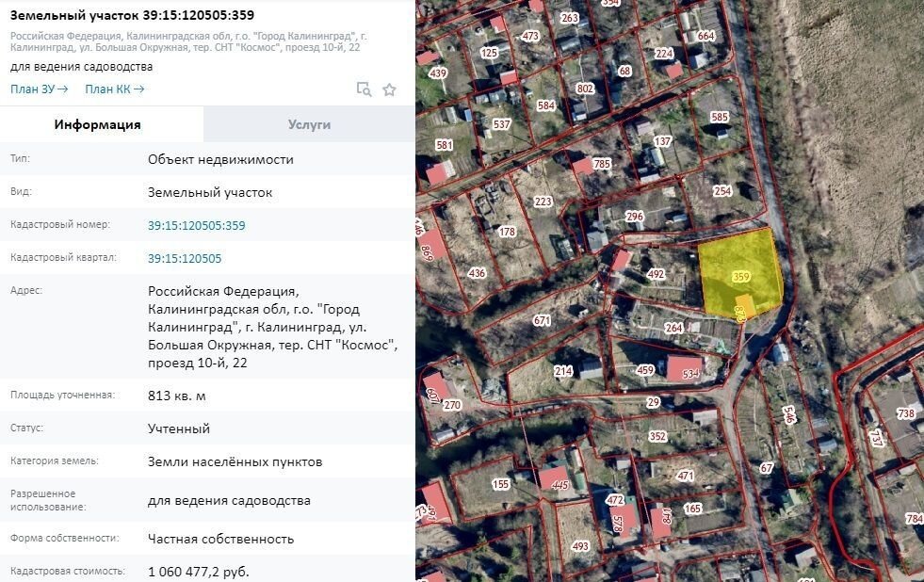Select parcel 254 on the map

[x=722, y=191]
